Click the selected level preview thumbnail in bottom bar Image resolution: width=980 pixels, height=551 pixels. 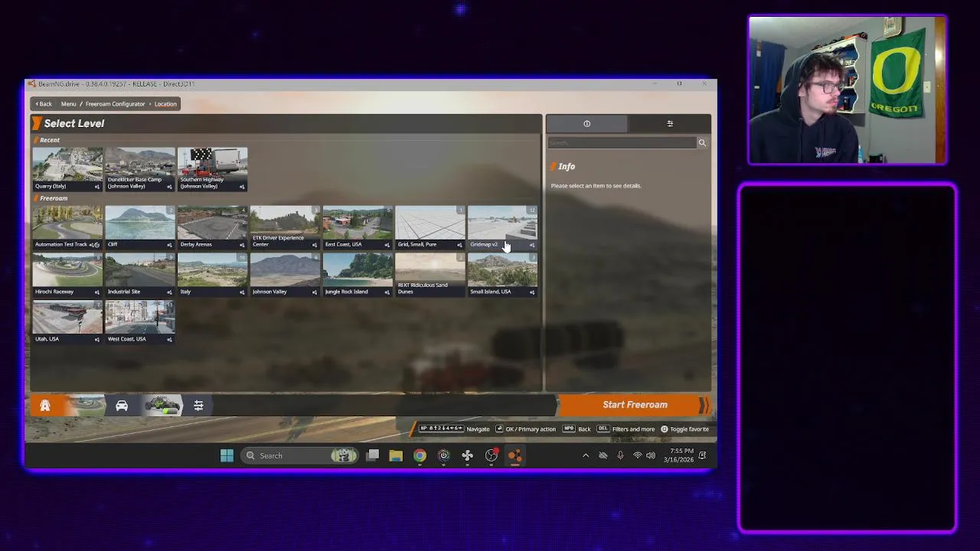(x=85, y=406)
